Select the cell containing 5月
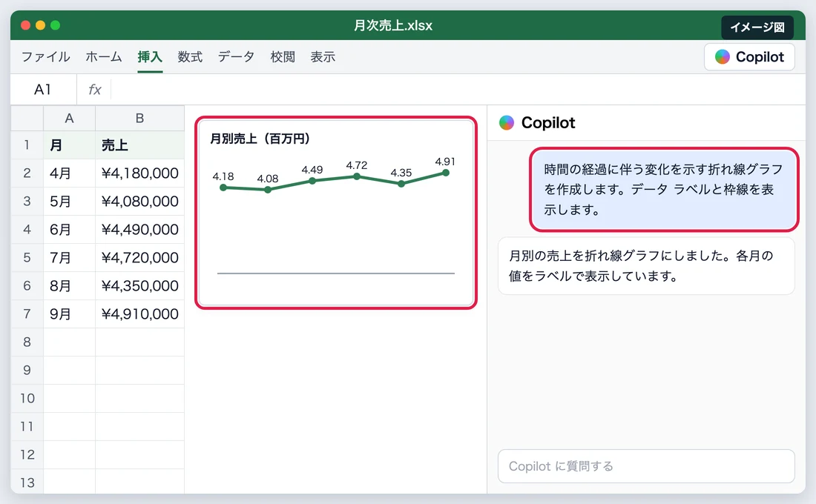Viewport: 816px width, 504px height. coord(69,202)
